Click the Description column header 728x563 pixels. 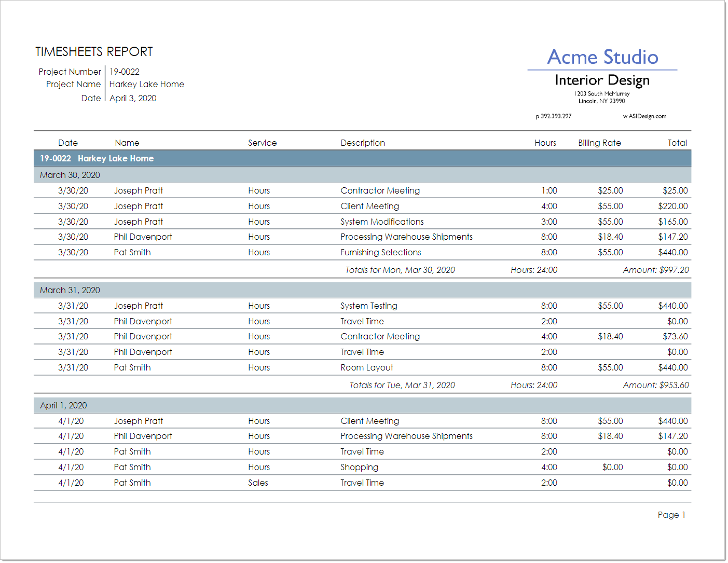363,143
